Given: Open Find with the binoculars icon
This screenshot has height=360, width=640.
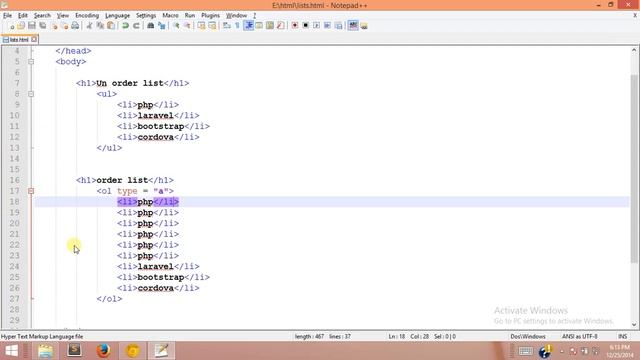Looking at the screenshot, I should pyautogui.click(x=151, y=26).
